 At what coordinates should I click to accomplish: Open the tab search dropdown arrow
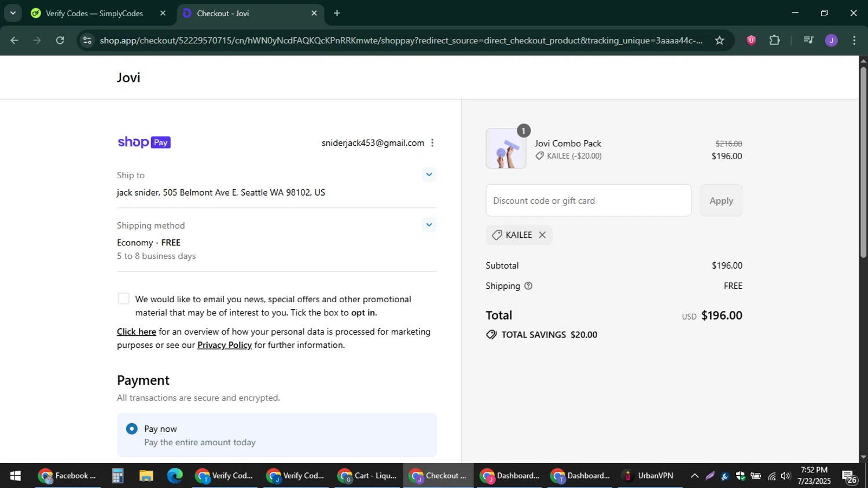(x=13, y=13)
